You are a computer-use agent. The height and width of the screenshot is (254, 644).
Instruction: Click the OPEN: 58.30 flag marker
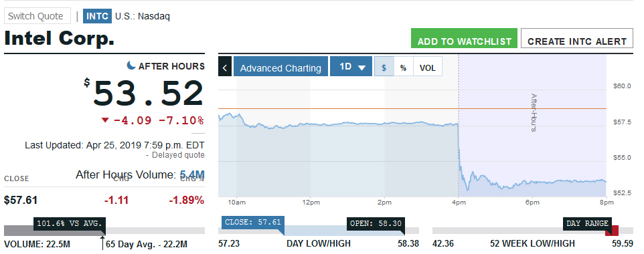pyautogui.click(x=376, y=224)
